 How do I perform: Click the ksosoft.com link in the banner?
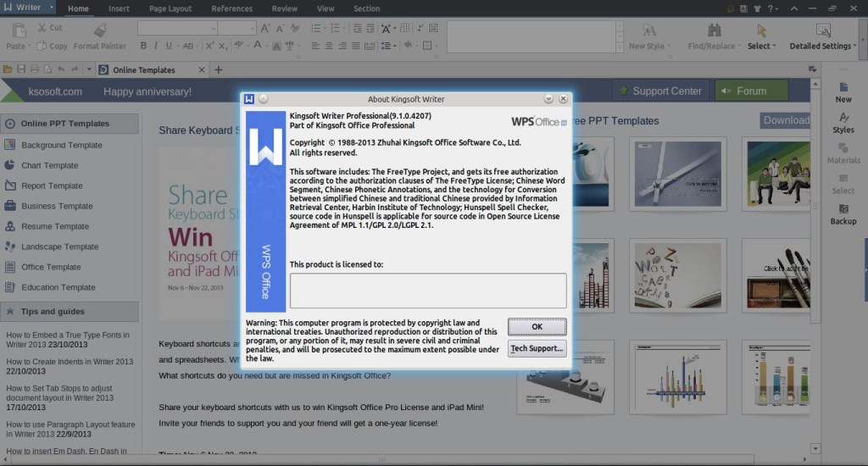[55, 92]
